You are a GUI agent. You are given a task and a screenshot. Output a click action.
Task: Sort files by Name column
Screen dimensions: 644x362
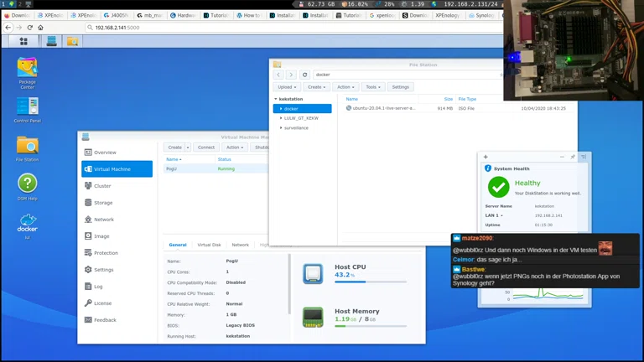pos(351,99)
